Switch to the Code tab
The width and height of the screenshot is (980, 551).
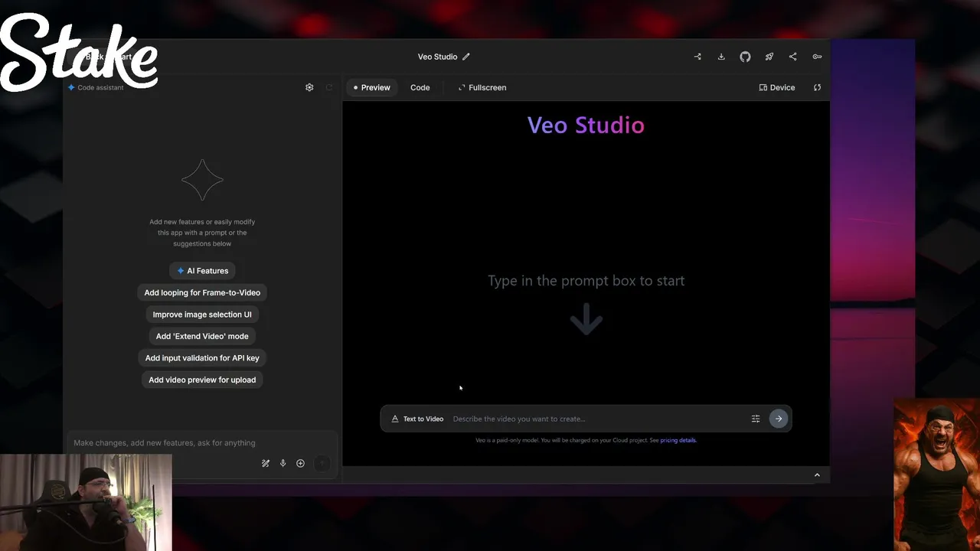[x=420, y=87]
